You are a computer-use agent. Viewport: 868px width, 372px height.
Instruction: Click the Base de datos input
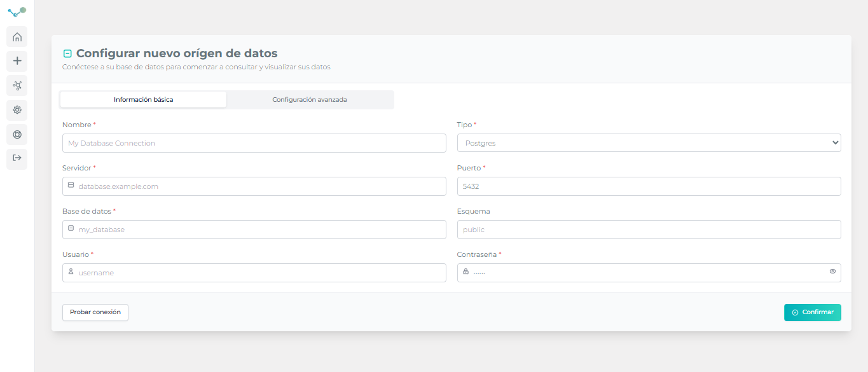pyautogui.click(x=254, y=230)
